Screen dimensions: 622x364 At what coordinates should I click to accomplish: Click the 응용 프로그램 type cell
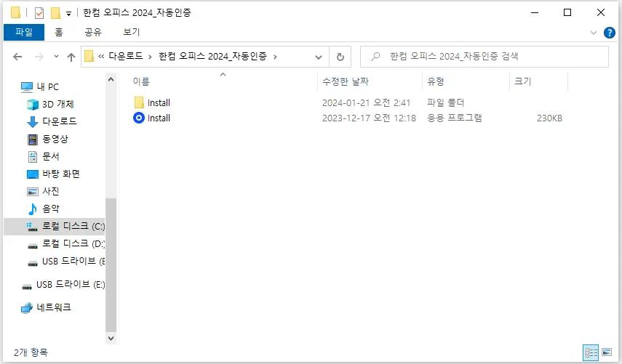coord(454,118)
